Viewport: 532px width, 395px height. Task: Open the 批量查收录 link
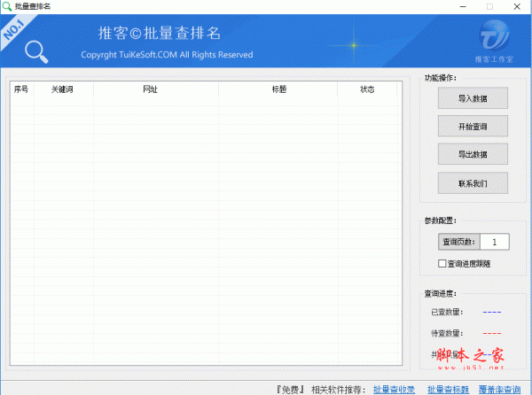pyautogui.click(x=394, y=388)
